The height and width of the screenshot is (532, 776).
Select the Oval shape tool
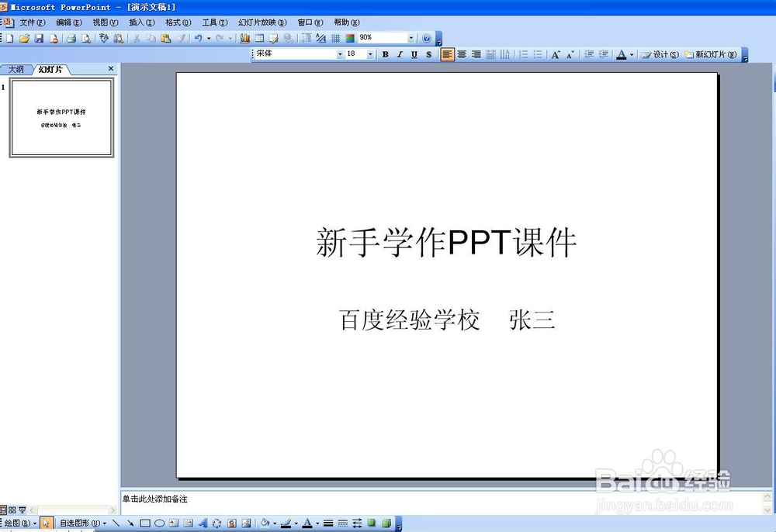pos(160,523)
